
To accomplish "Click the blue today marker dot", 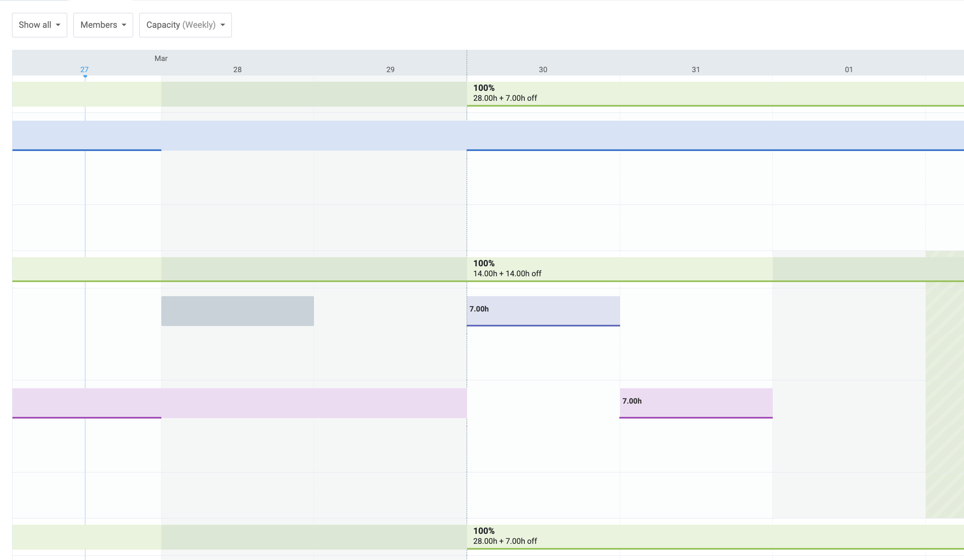I will [85, 76].
